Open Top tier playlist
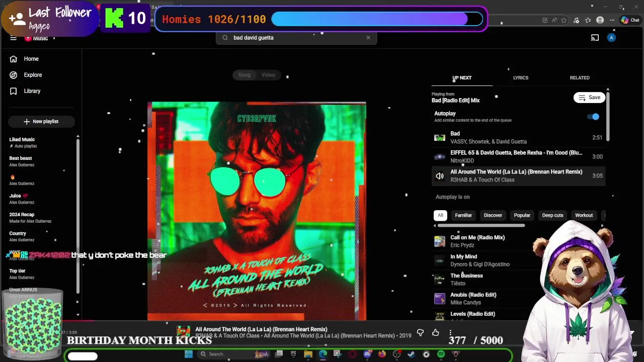The image size is (644, 362). point(41,274)
